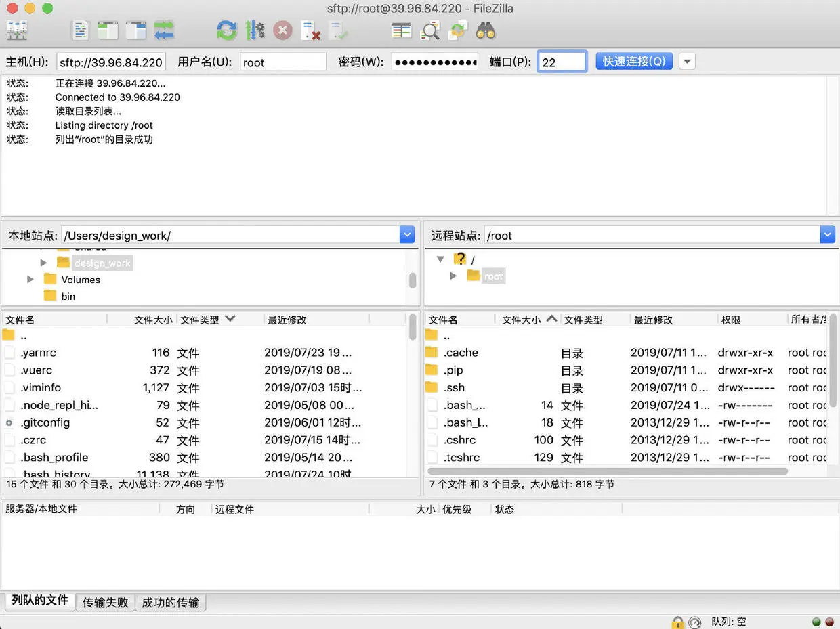Select the design_work folder icon in local tree
Screen dimensions: 840x629
[x=64, y=262]
